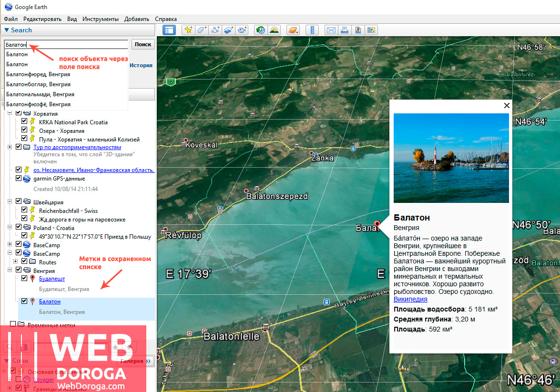Select the Балатонбоглар, Венгрия suggestion
This screenshot has width=560, height=392.
point(66,84)
